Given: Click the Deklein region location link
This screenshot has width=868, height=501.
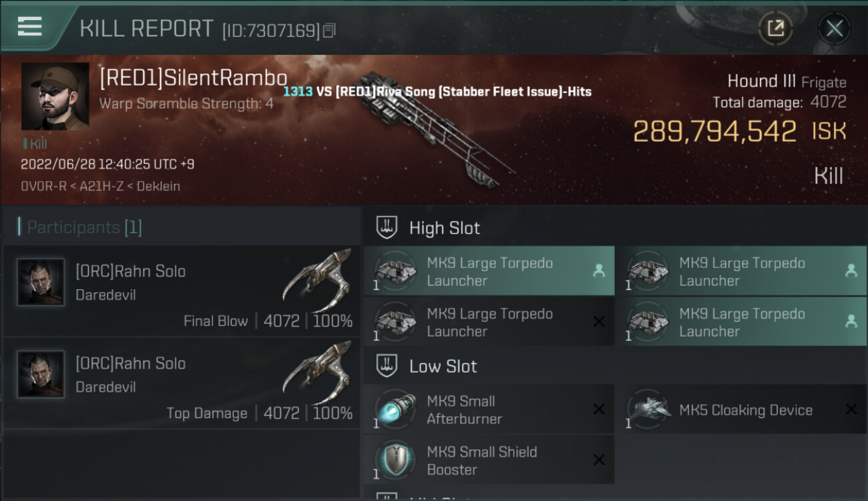Looking at the screenshot, I should coord(158,186).
